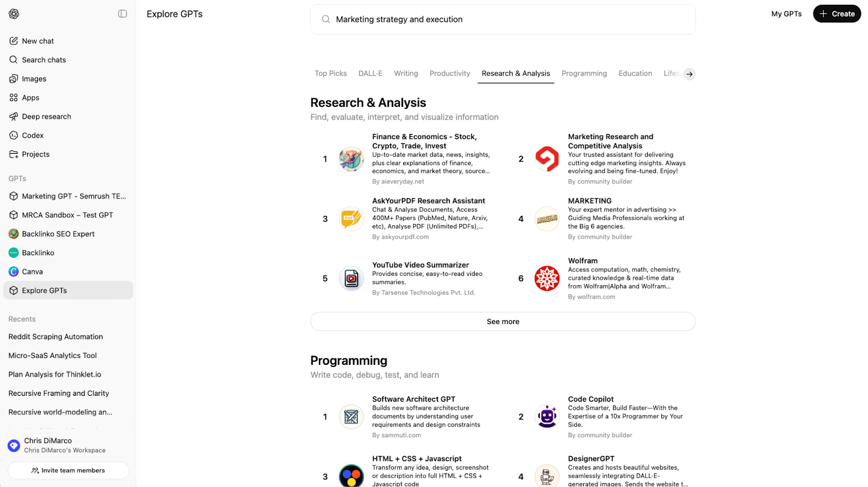The height and width of the screenshot is (487, 868).
Task: Click 'By wolfram.com' author text
Action: click(x=592, y=297)
